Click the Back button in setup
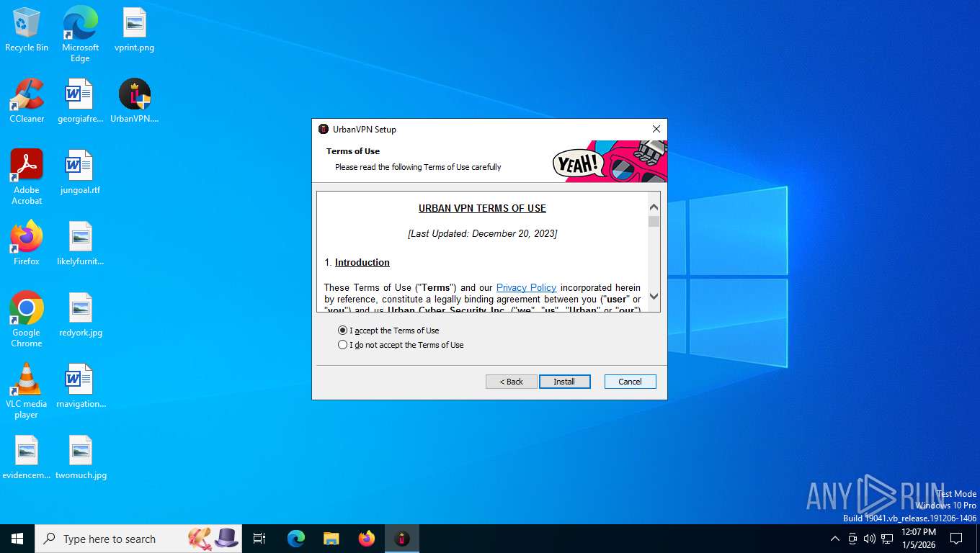Viewport: 980px width, 553px height. (x=512, y=382)
